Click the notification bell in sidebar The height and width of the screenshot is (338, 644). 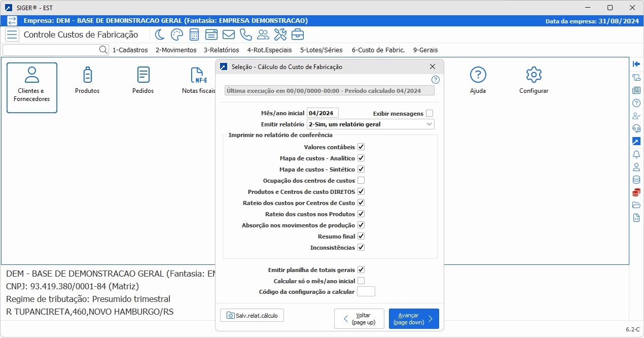click(x=636, y=154)
